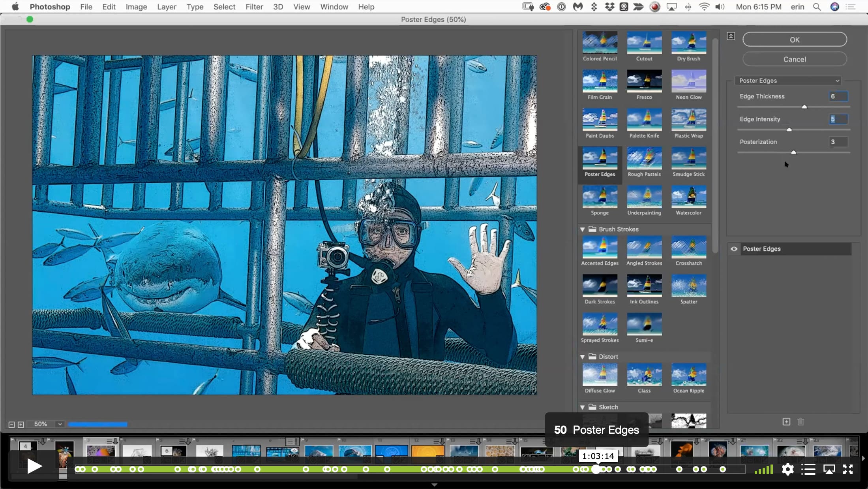Open the video chapters list
This screenshot has width=868, height=489.
point(808,469)
